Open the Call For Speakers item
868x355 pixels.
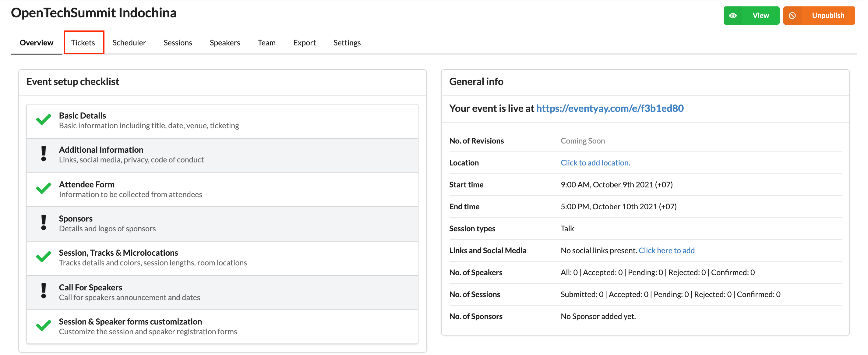(222, 293)
